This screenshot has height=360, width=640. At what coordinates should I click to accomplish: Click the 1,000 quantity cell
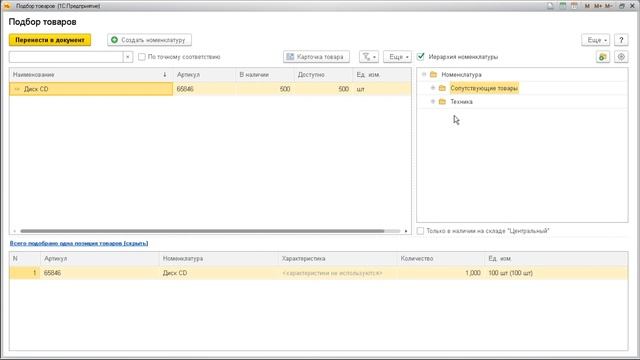(440, 273)
